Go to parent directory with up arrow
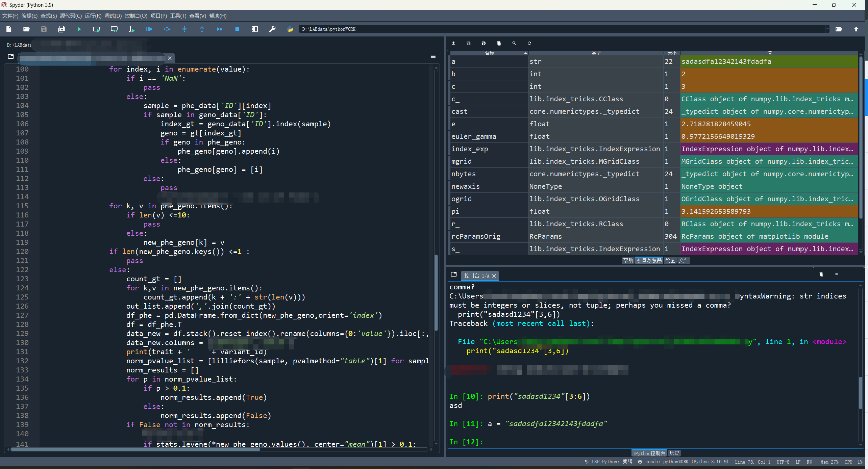868x469 pixels. pyautogui.click(x=856, y=29)
